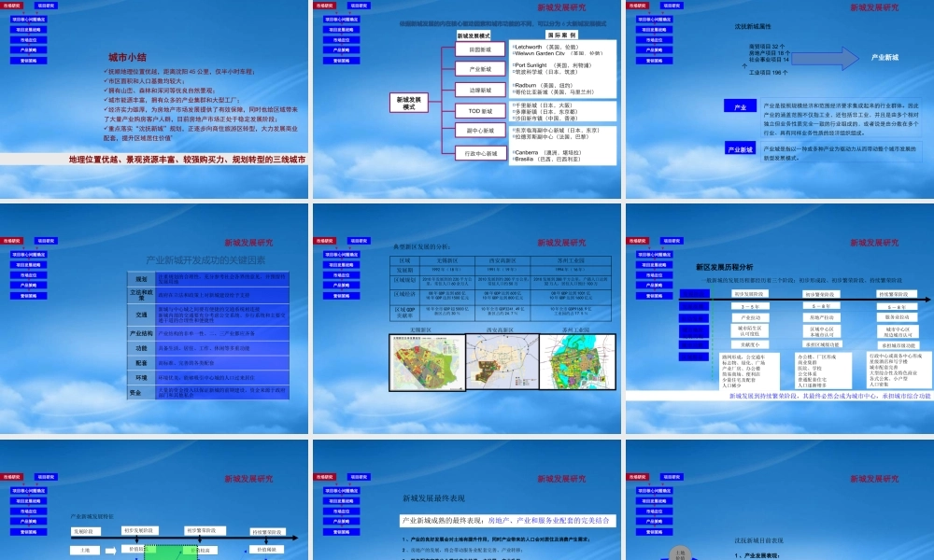934x560 pixels.
Task: Open the 城市小结 slide thumbnail
Action: click(x=154, y=99)
